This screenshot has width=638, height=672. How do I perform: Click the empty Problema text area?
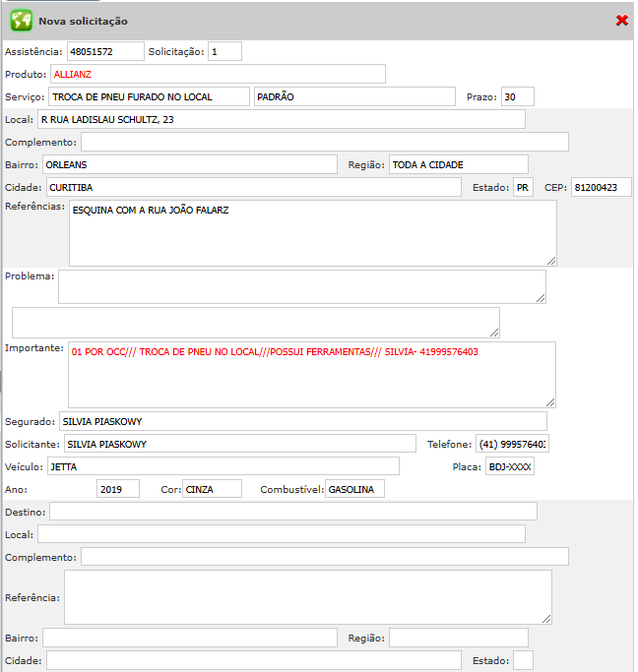301,286
